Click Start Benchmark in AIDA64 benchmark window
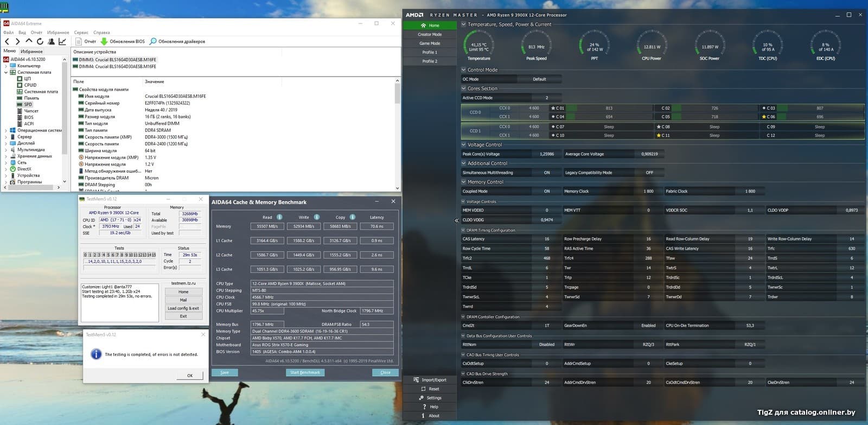Viewport: 868px width, 425px height. (x=305, y=372)
